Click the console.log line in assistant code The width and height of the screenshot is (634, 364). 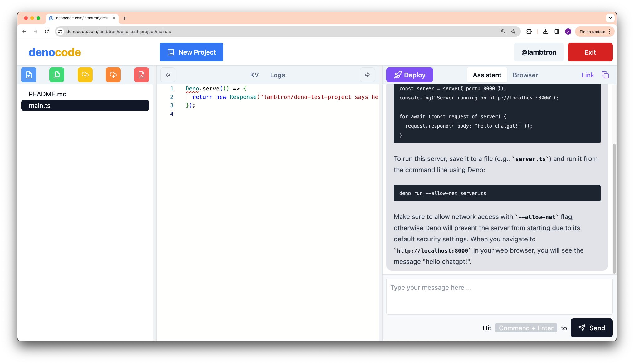click(479, 98)
